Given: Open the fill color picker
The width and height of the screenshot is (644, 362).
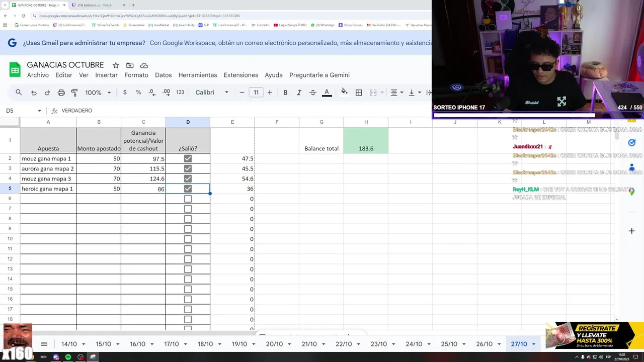Looking at the screenshot, I should (x=344, y=93).
